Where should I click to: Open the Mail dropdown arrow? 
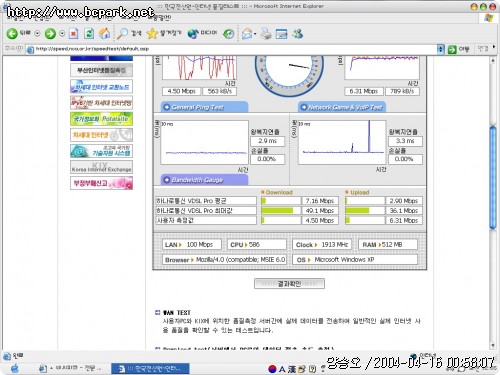(x=255, y=34)
